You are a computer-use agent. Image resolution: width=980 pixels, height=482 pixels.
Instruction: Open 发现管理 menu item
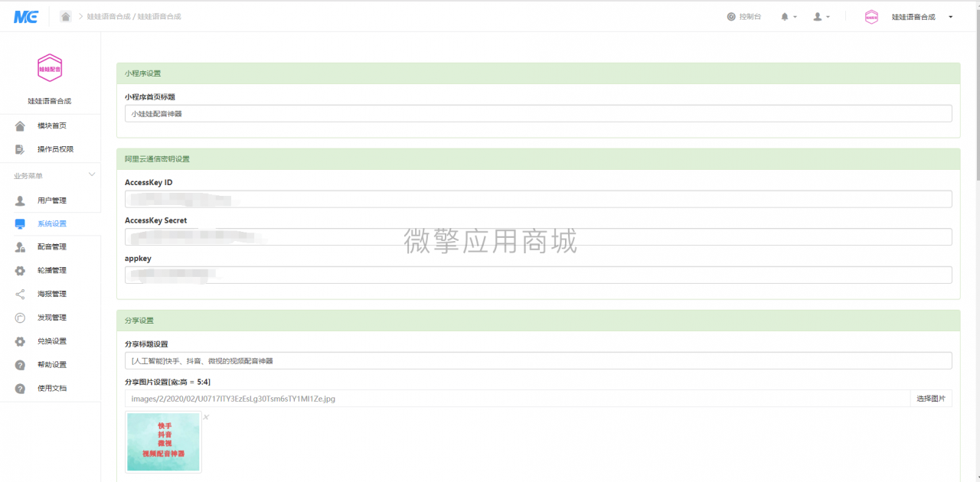click(x=51, y=318)
